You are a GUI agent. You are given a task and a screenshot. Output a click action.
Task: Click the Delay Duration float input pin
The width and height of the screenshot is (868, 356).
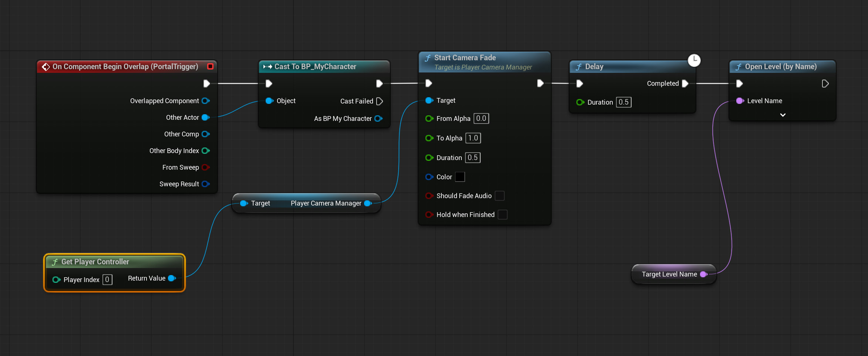pyautogui.click(x=580, y=102)
